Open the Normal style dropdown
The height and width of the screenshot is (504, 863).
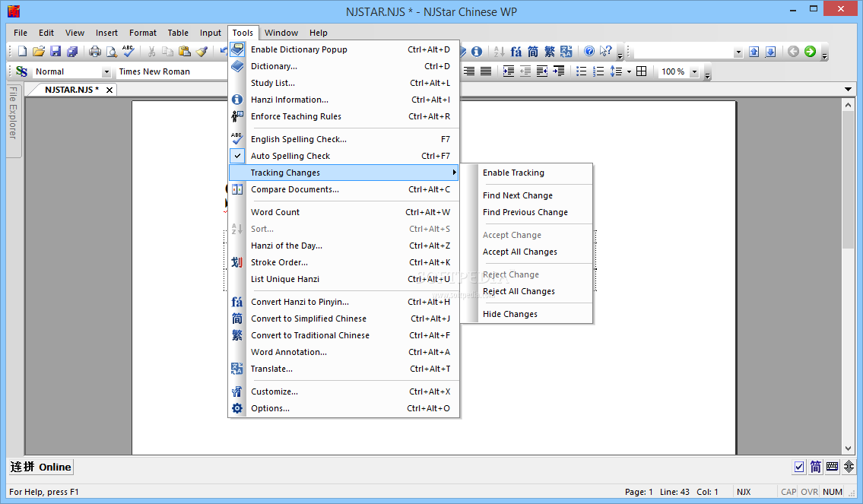(x=106, y=72)
